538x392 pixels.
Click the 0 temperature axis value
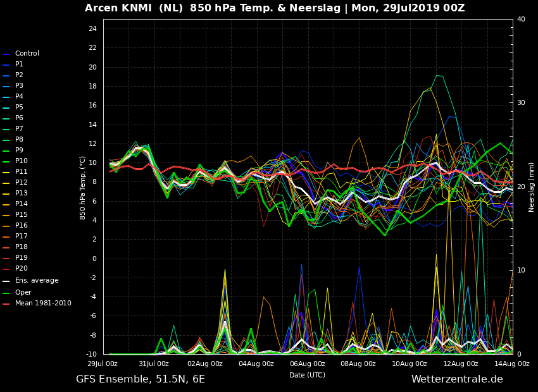pos(94,259)
